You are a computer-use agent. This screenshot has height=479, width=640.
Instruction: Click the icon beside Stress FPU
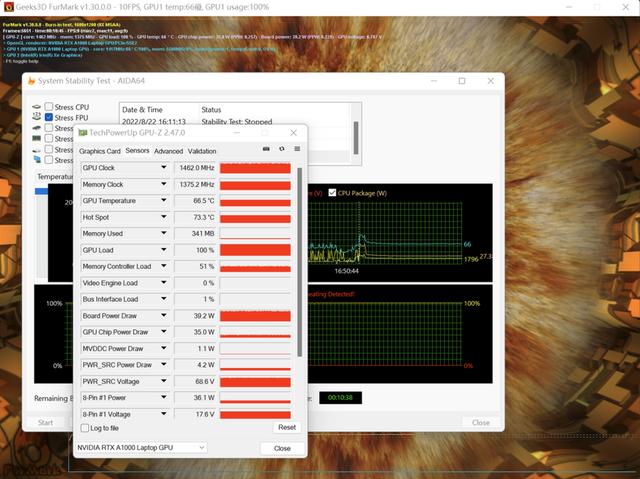pos(37,117)
